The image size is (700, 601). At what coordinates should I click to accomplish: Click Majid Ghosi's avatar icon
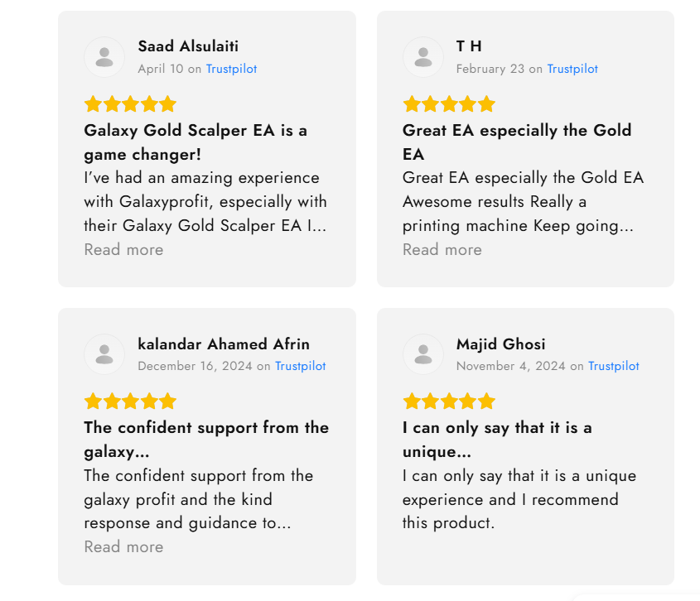422,354
